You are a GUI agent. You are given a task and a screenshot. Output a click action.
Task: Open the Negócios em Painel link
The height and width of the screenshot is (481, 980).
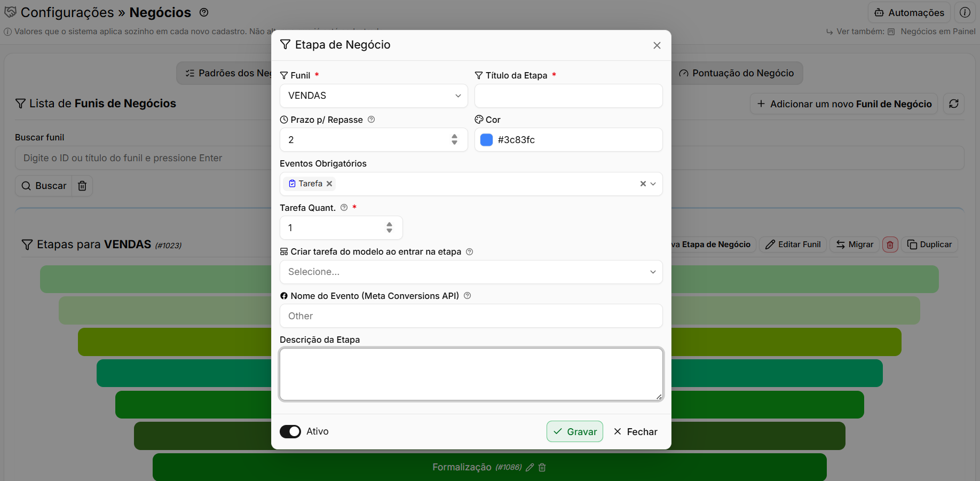point(932,31)
